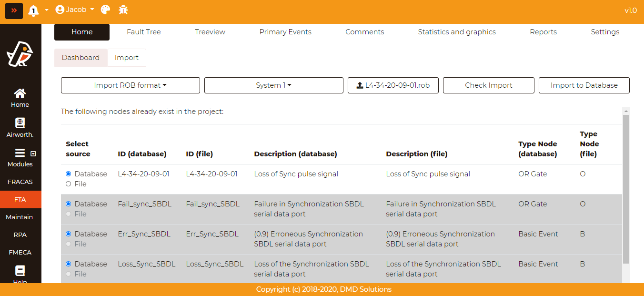This screenshot has width=644, height=296.
Task: Go to Home in the sidebar
Action: click(x=20, y=98)
